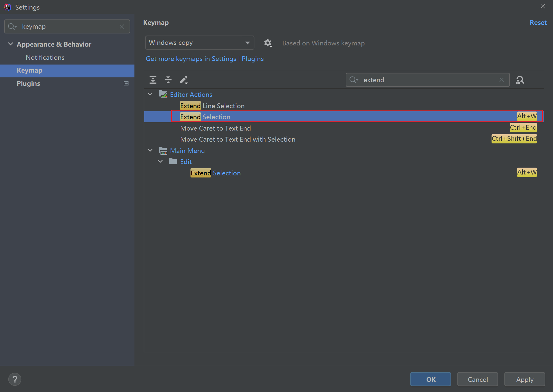The image size is (553, 392).
Task: Collapse the Edit subgroup
Action: pos(160,162)
